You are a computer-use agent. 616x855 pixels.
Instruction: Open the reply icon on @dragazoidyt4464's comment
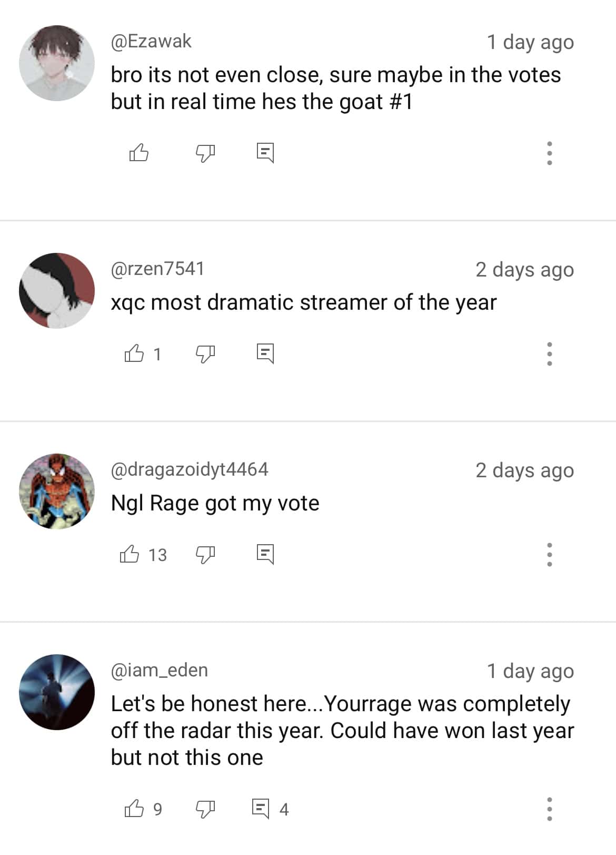(266, 555)
